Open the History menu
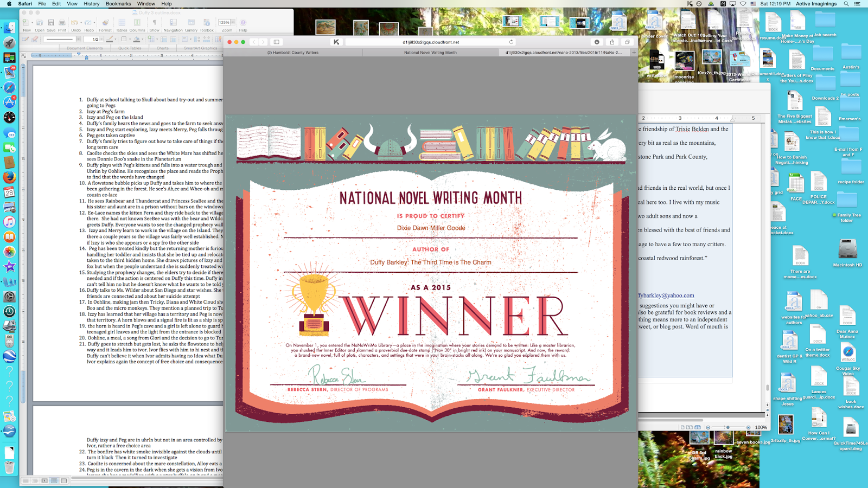The height and width of the screenshot is (488, 868). pyautogui.click(x=91, y=4)
